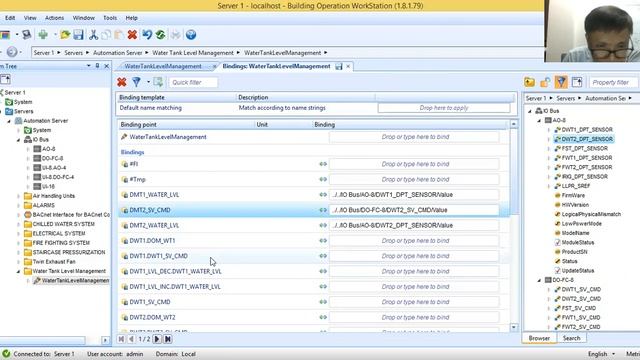Select FST_DPT_SENSOR in browser tree
Screen dimensions: 640x360
click(x=584, y=149)
